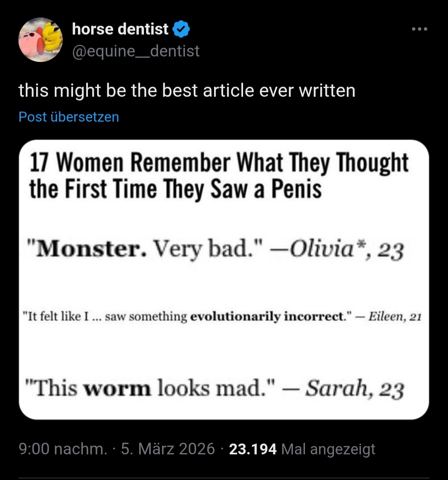This screenshot has height=480, width=448.
Task: Select the tweet text about best article
Action: pos(187,90)
